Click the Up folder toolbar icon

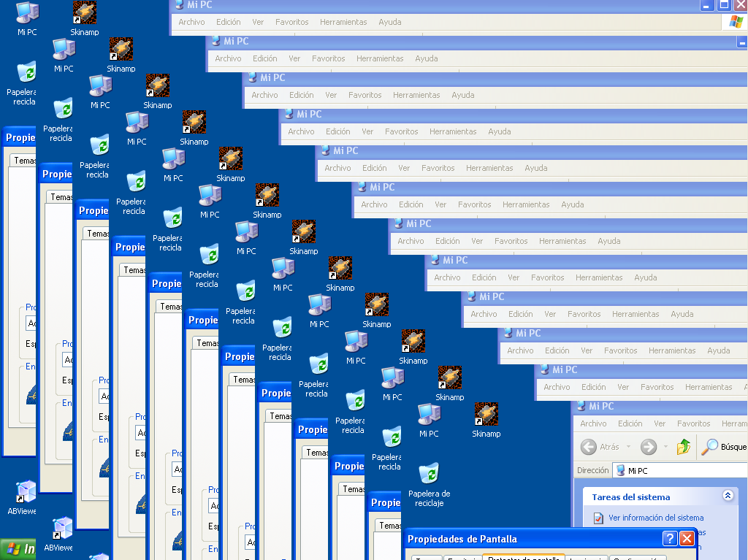pyautogui.click(x=684, y=447)
